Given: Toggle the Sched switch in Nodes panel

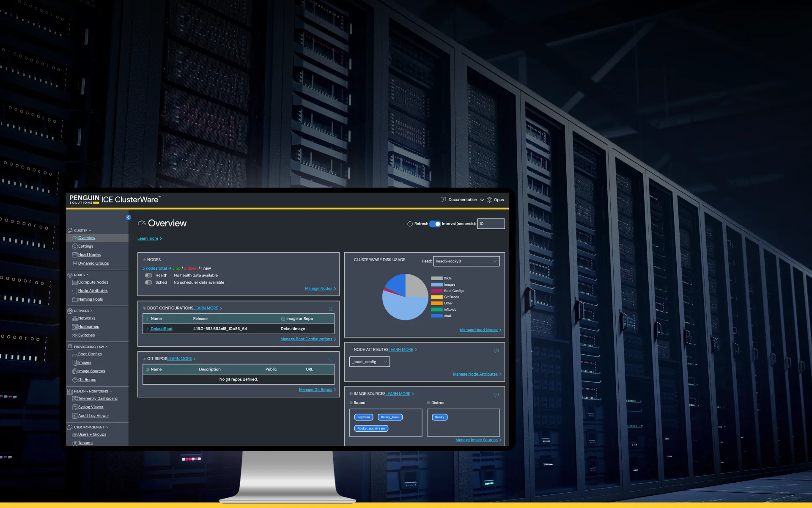Looking at the screenshot, I should [148, 282].
